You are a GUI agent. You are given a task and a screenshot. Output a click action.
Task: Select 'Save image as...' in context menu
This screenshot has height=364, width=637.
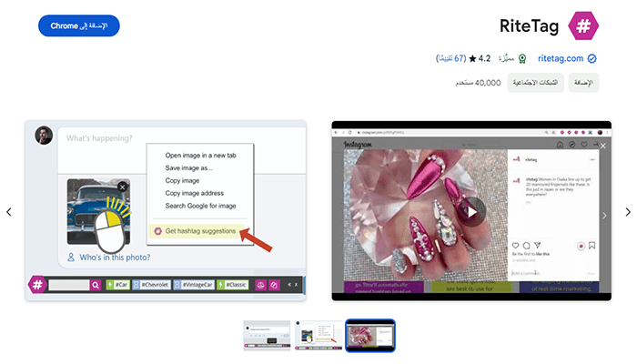click(188, 167)
